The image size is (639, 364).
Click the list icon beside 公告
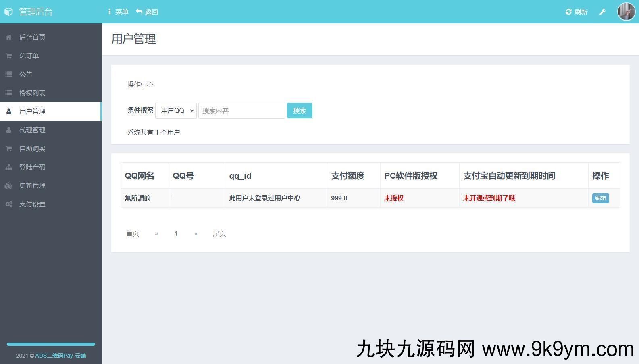pyautogui.click(x=8, y=74)
